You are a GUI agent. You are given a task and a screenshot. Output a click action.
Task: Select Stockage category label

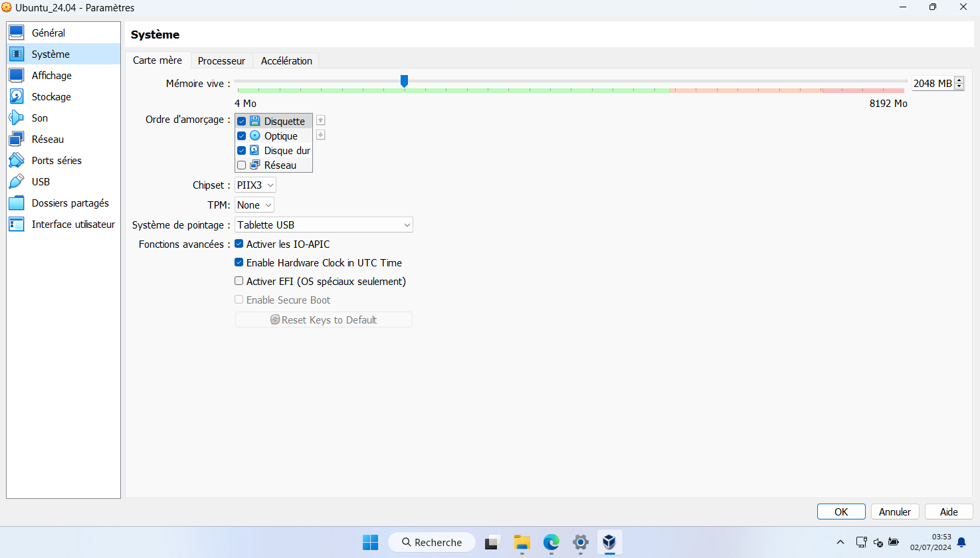pos(51,97)
